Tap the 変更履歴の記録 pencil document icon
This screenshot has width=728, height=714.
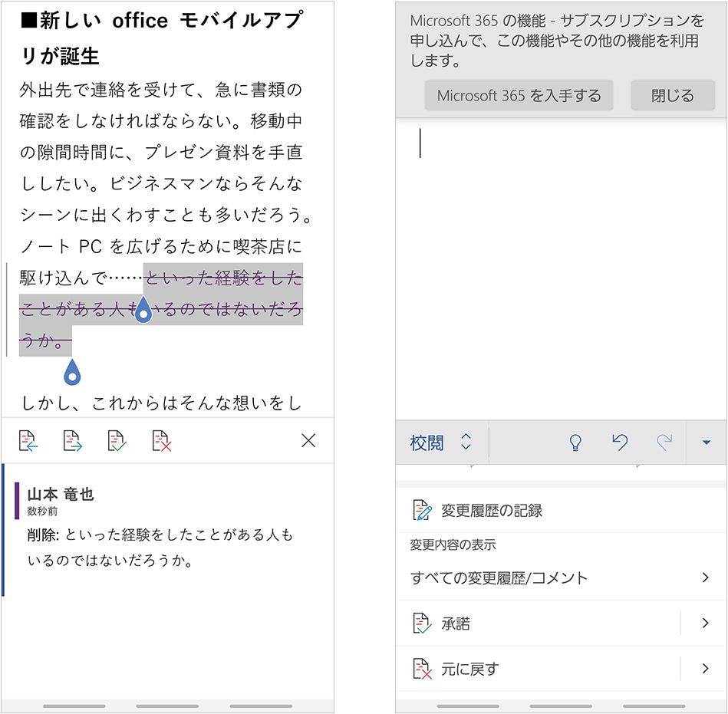(x=422, y=510)
